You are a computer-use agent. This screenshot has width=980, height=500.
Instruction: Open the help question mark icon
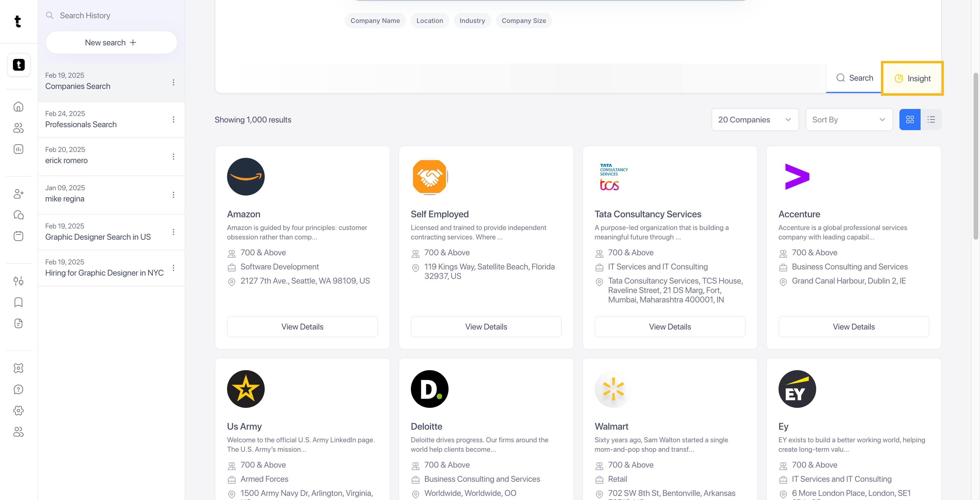[x=18, y=389]
